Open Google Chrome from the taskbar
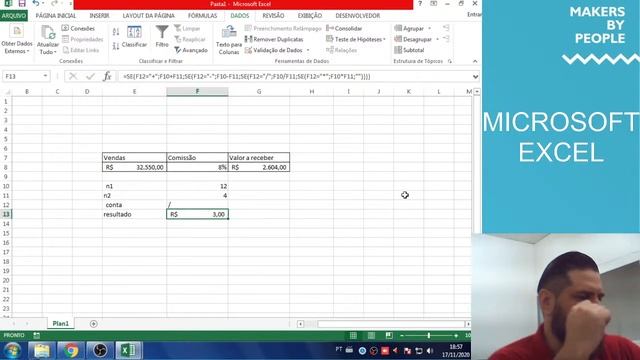Viewport: 640px width, 360px height. (71, 351)
